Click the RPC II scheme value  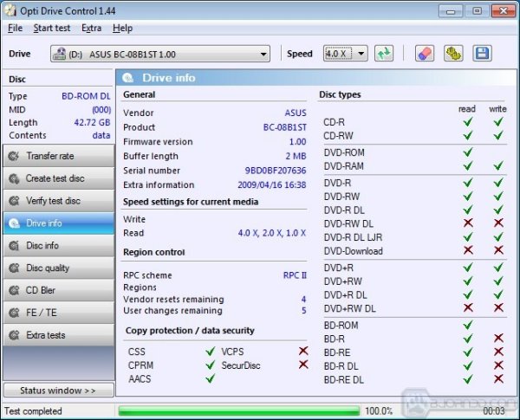click(295, 275)
